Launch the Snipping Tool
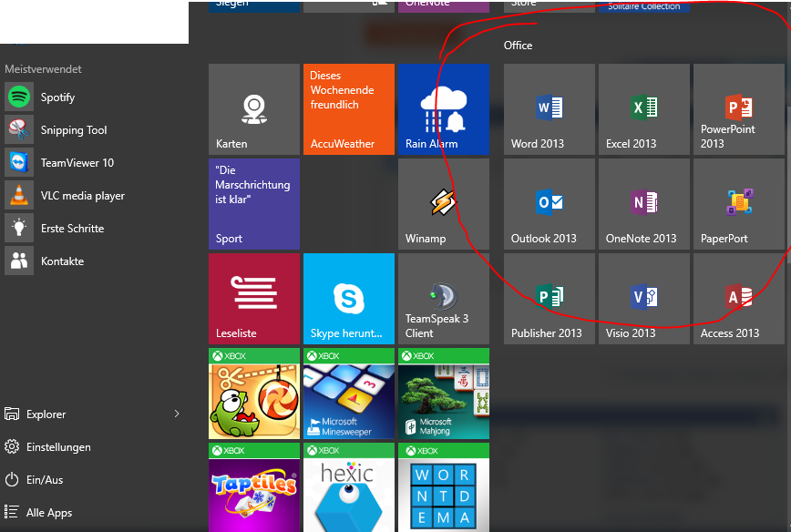This screenshot has width=791, height=532. pos(93,129)
